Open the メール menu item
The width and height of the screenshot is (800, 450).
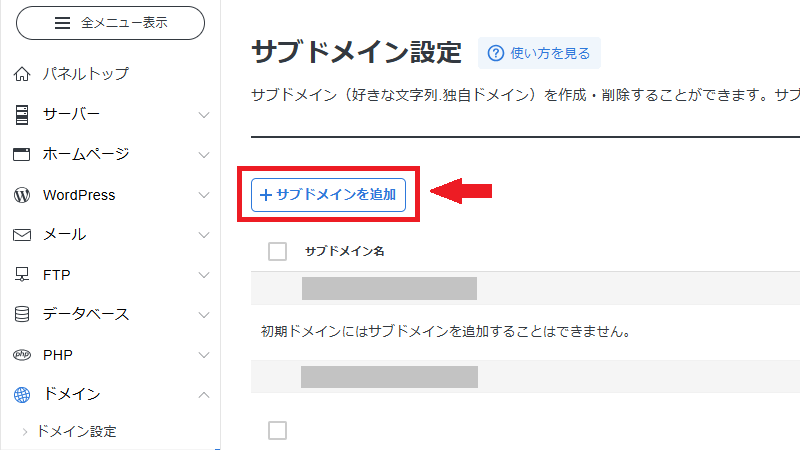click(x=64, y=235)
